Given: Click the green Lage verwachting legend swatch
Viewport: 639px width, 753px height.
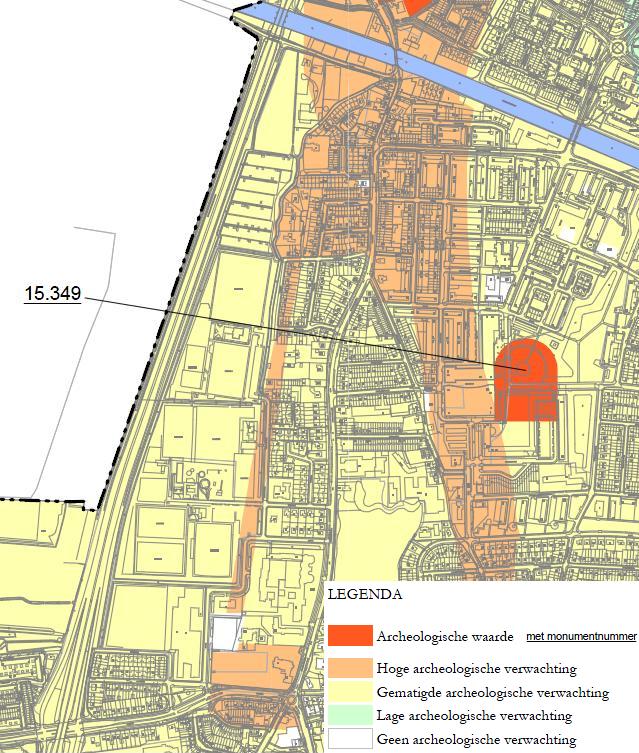Looking at the screenshot, I should (x=350, y=715).
